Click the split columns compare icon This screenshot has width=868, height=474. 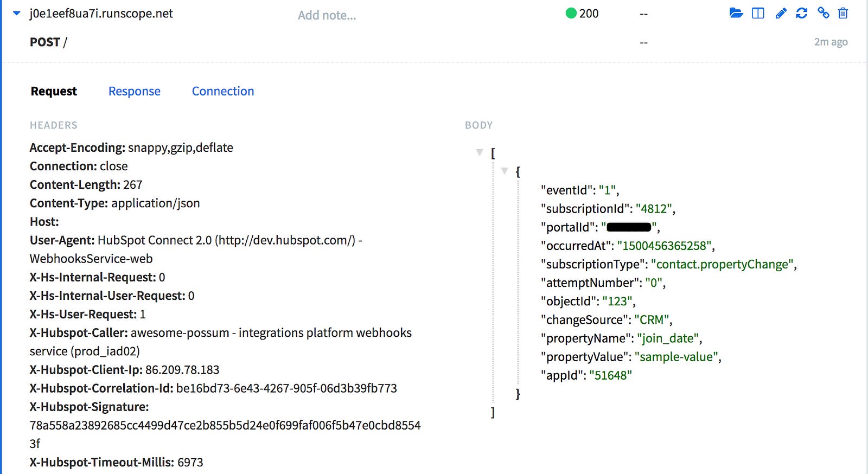[758, 13]
